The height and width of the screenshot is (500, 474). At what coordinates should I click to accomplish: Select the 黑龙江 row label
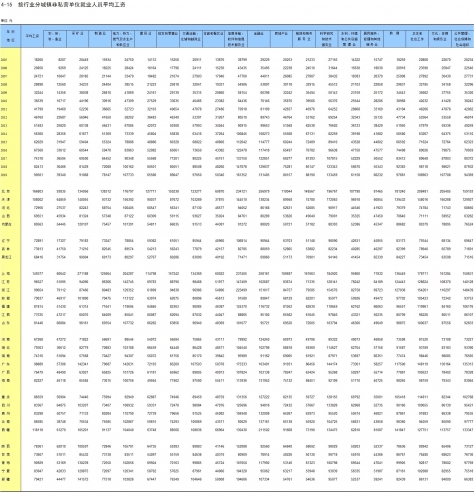pos(6,257)
